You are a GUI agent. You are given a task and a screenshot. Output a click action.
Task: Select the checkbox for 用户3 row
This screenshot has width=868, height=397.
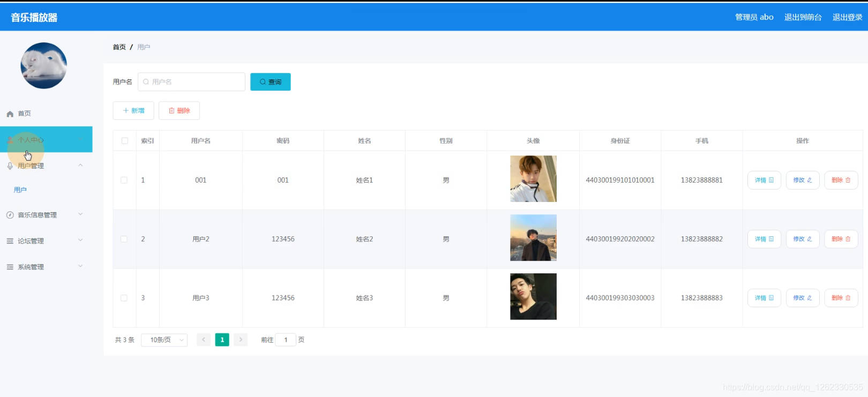[124, 298]
